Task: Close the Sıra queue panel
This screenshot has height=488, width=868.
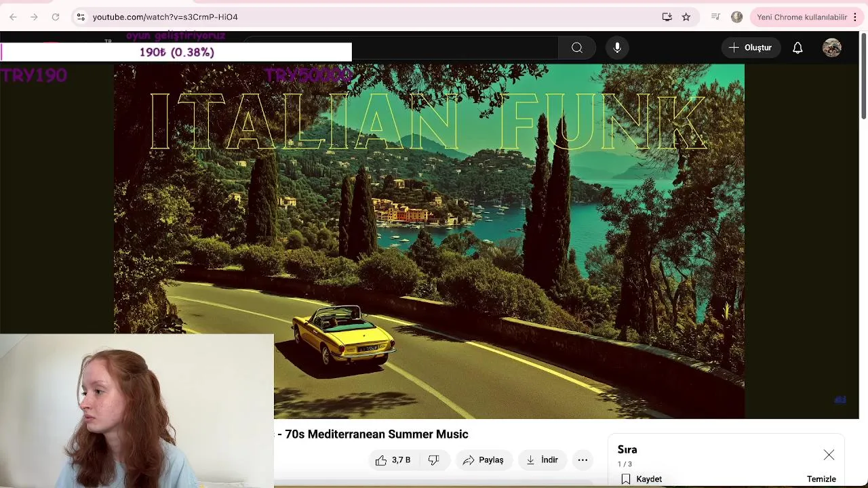Action: pyautogui.click(x=829, y=455)
